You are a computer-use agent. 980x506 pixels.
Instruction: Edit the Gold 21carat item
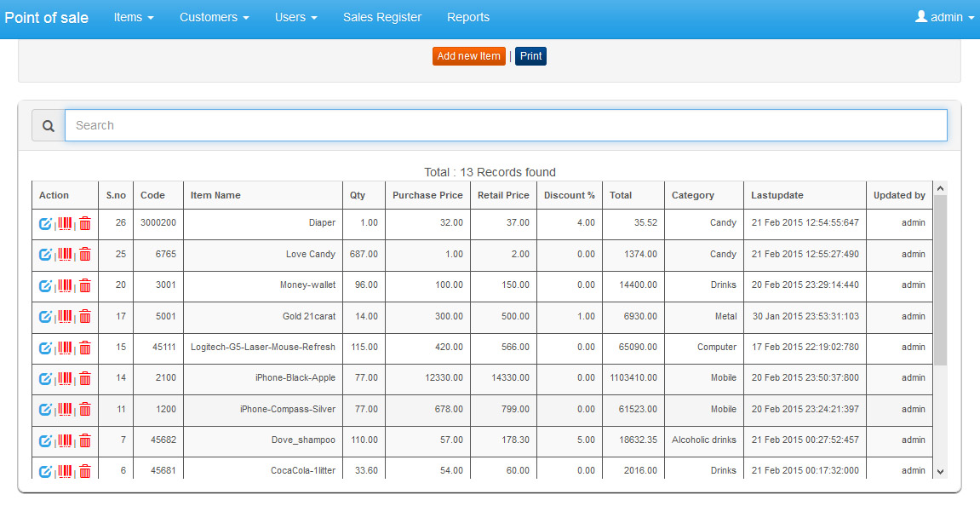pyautogui.click(x=45, y=317)
